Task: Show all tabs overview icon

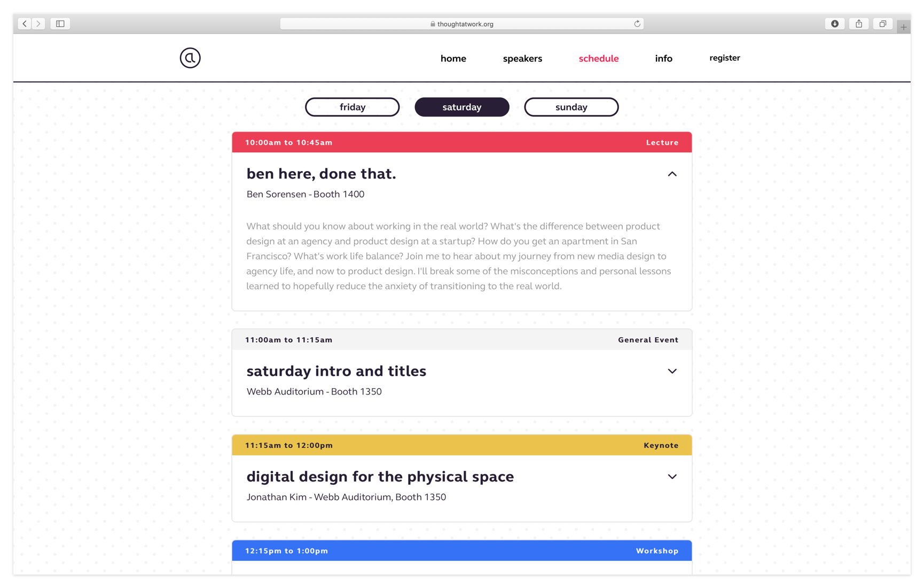Action: coord(883,24)
